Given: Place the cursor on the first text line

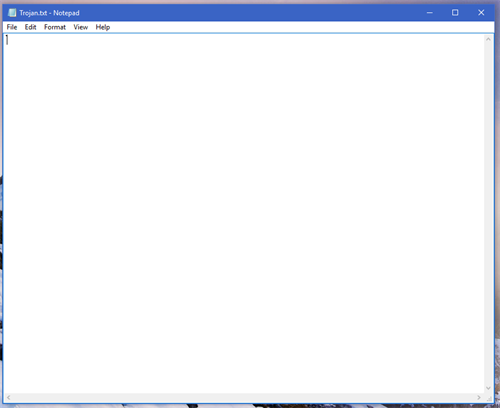Looking at the screenshot, I should click(244, 40).
